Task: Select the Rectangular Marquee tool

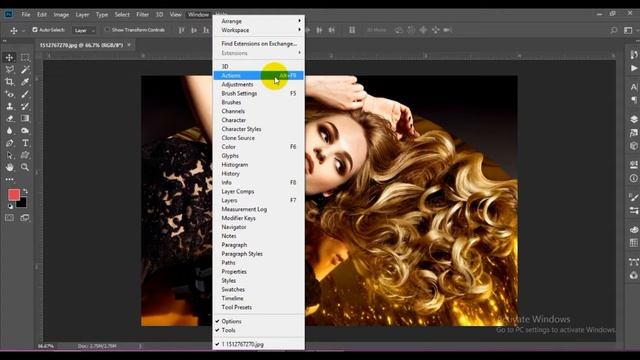Action: (x=25, y=58)
